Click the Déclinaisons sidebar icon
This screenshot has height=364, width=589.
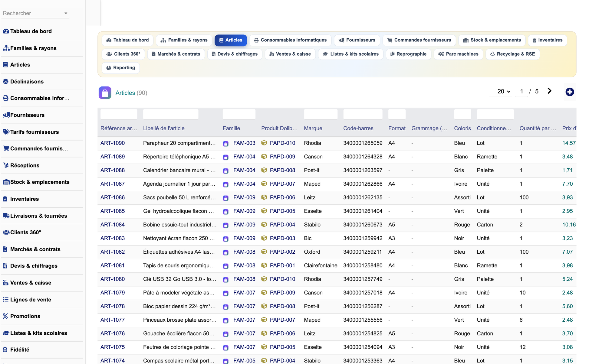pos(5,81)
